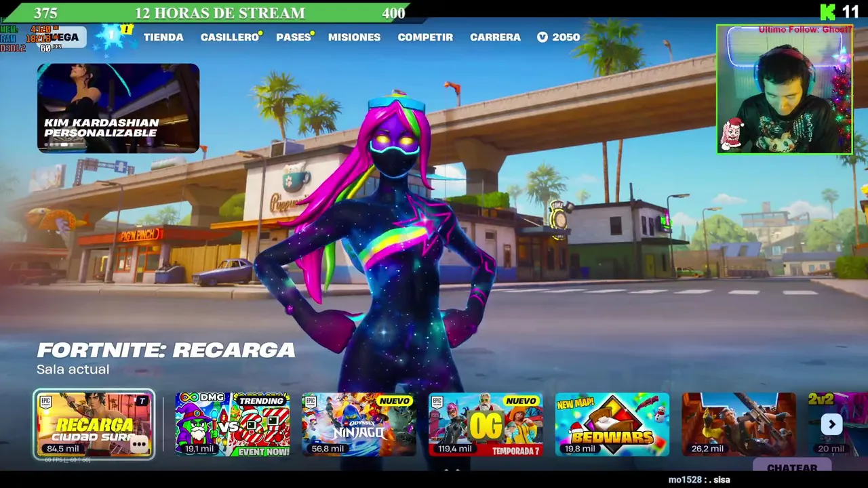Click the Epic Games badge on Recarga card
The image size is (868, 488).
click(x=45, y=401)
